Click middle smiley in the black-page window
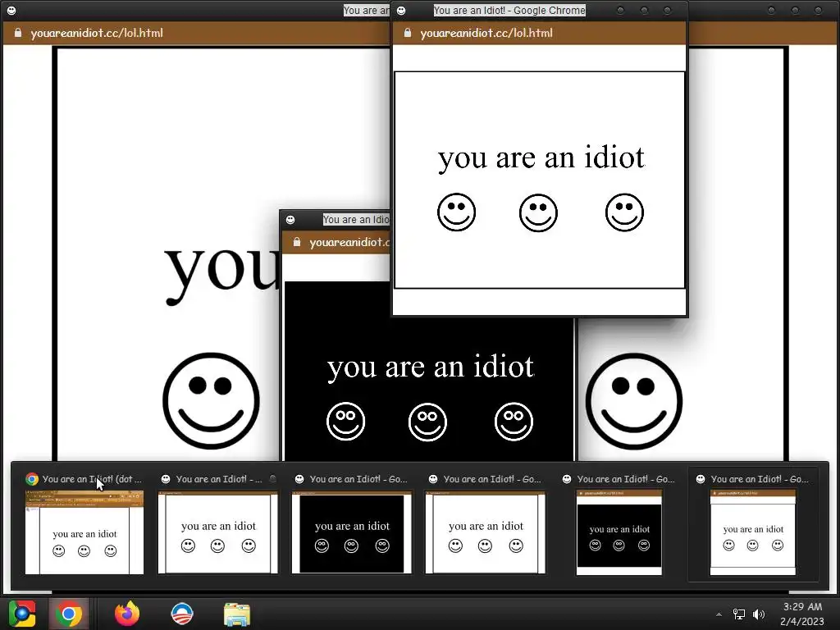Viewport: 840px width, 630px height. pos(427,422)
